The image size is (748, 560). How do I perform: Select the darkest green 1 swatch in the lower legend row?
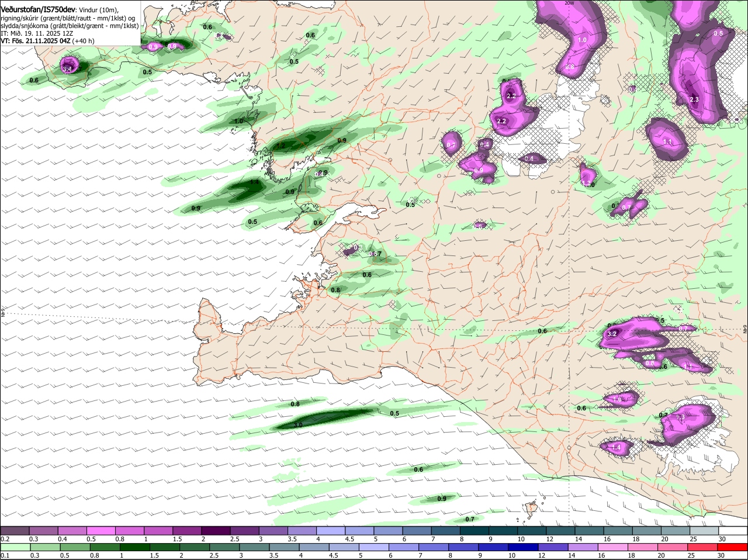[135, 547]
